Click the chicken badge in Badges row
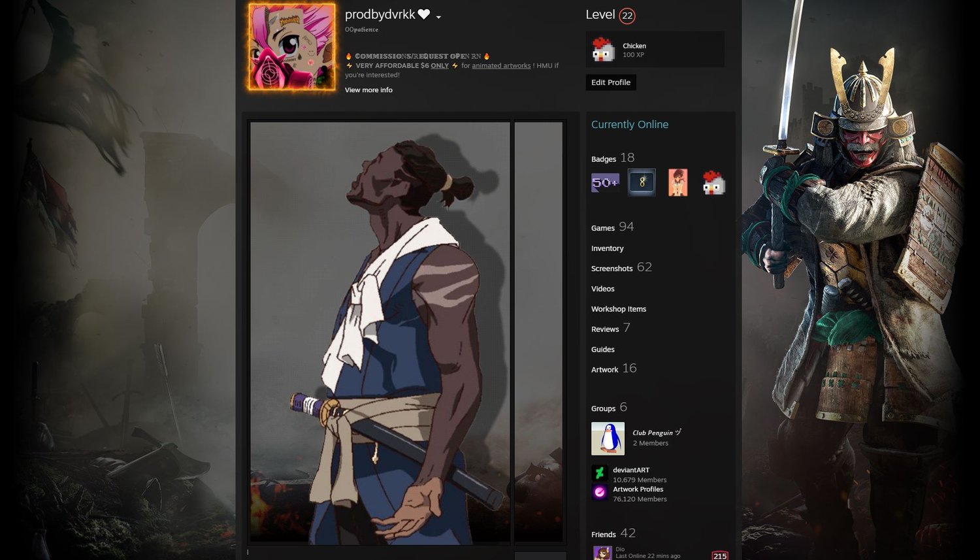Viewport: 980px width, 560px height. point(713,182)
